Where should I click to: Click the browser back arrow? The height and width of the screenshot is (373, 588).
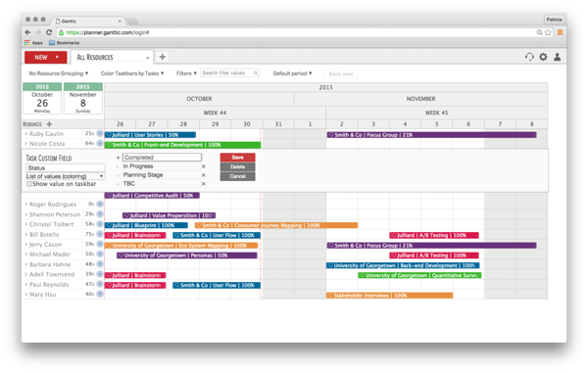pos(27,32)
